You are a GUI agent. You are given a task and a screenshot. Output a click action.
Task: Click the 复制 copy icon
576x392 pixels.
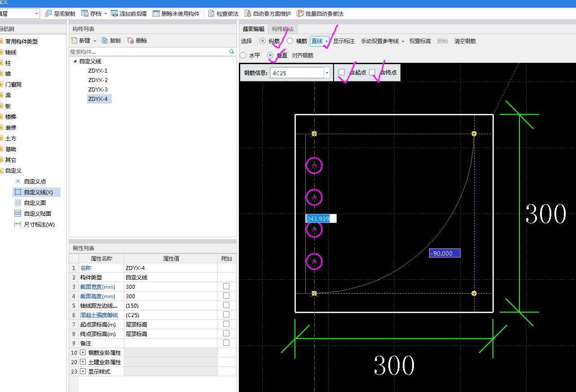(x=105, y=40)
